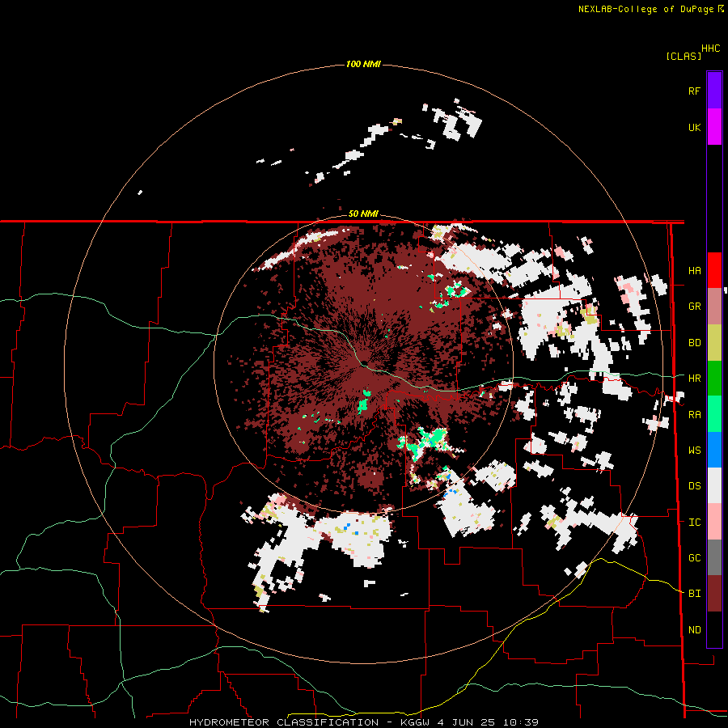This screenshot has width=728, height=728.
Task: Click the IC legend label
Action: pyautogui.click(x=694, y=523)
